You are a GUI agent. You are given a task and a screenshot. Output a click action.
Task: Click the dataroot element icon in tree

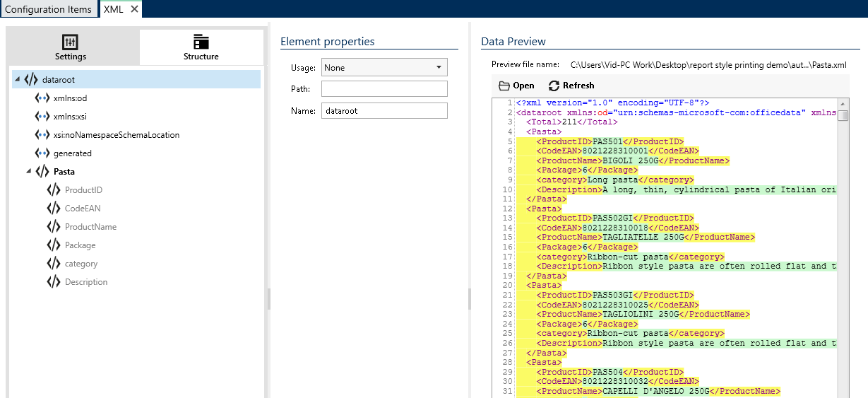31,80
